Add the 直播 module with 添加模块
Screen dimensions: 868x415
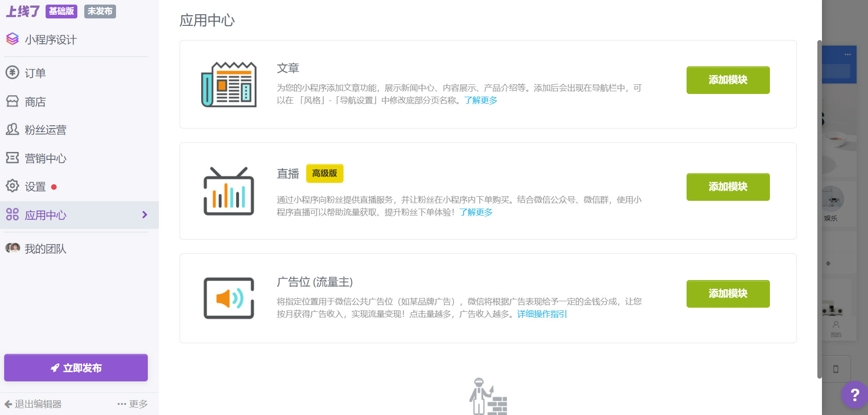[x=728, y=187]
